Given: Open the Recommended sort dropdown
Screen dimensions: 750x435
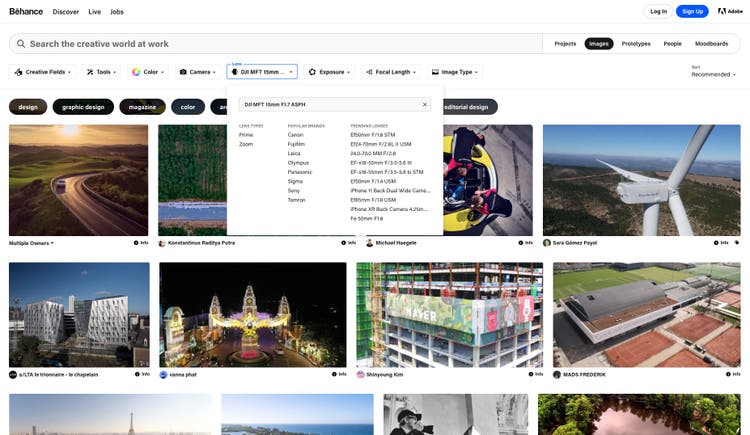Looking at the screenshot, I should point(711,75).
